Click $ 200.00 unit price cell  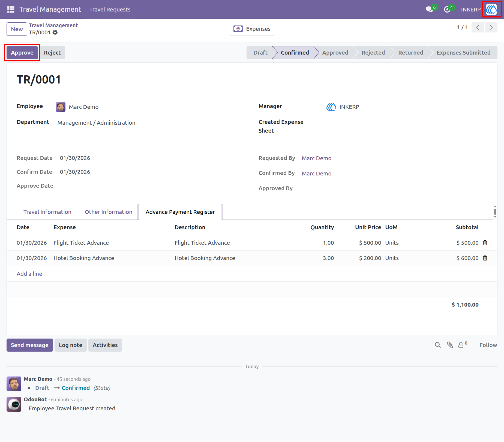click(370, 258)
